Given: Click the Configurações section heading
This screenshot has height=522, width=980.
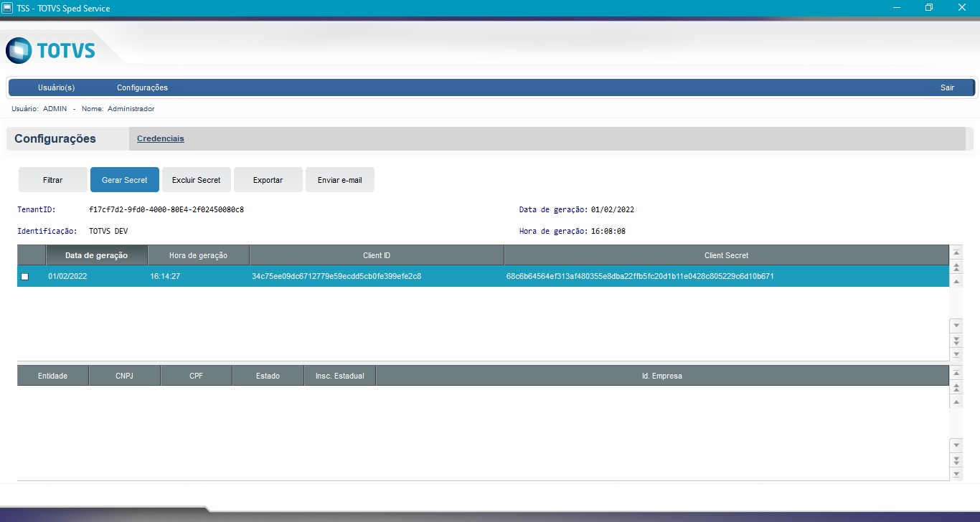Looking at the screenshot, I should pyautogui.click(x=55, y=139).
